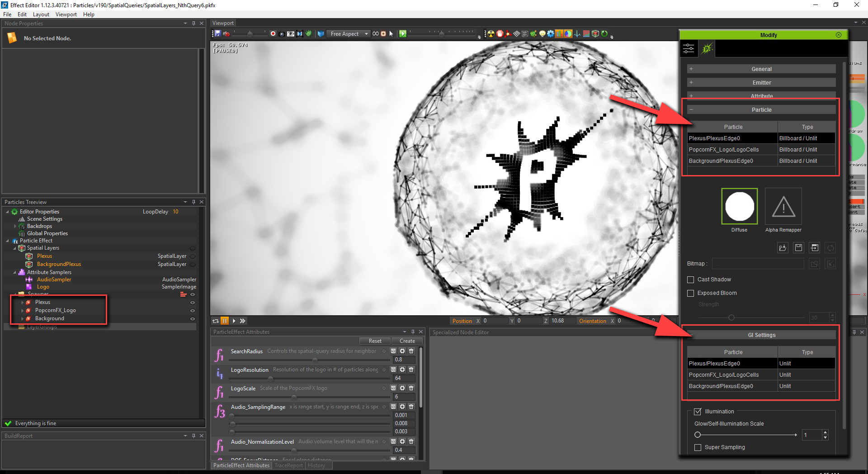The image size is (868, 474).
Task: Click the orange stop square icon in viewport toolbar
Action: click(383, 33)
